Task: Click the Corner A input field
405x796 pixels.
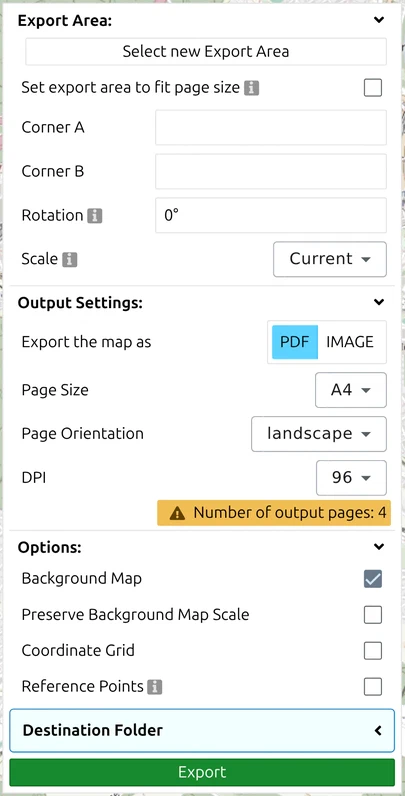Action: coord(271,127)
